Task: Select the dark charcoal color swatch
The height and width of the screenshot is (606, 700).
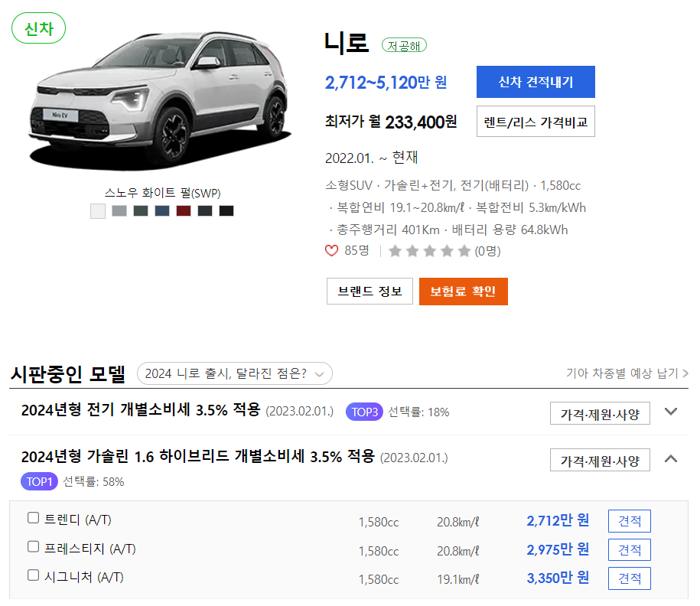Action: click(x=205, y=210)
